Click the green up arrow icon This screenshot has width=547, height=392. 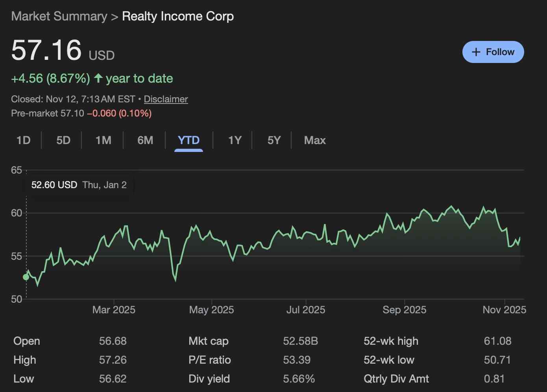coord(98,78)
